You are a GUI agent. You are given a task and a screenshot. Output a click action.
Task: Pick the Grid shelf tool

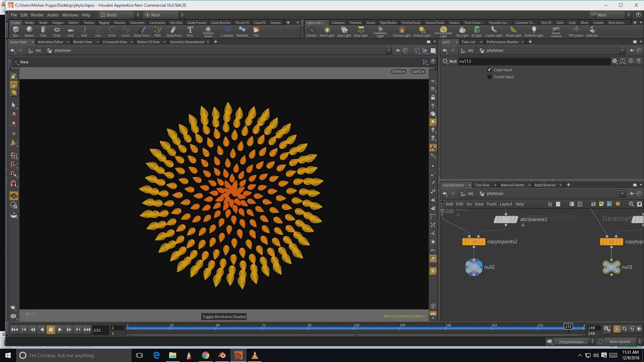click(x=70, y=32)
